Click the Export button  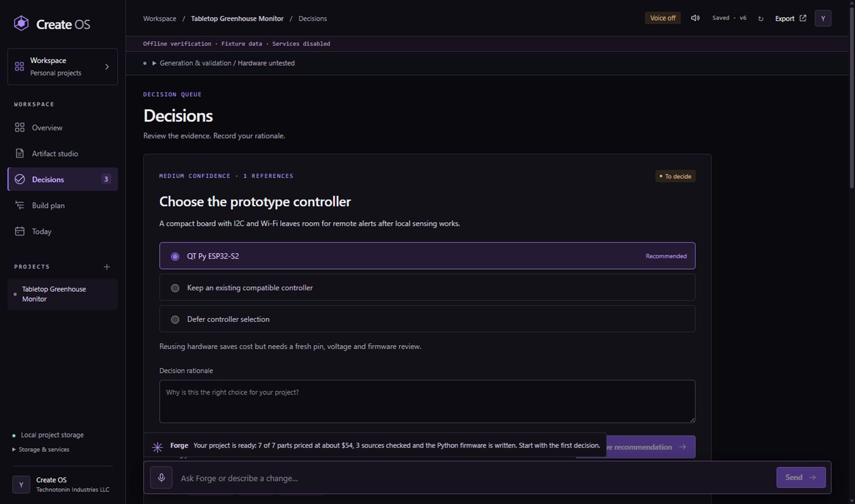[x=790, y=18]
